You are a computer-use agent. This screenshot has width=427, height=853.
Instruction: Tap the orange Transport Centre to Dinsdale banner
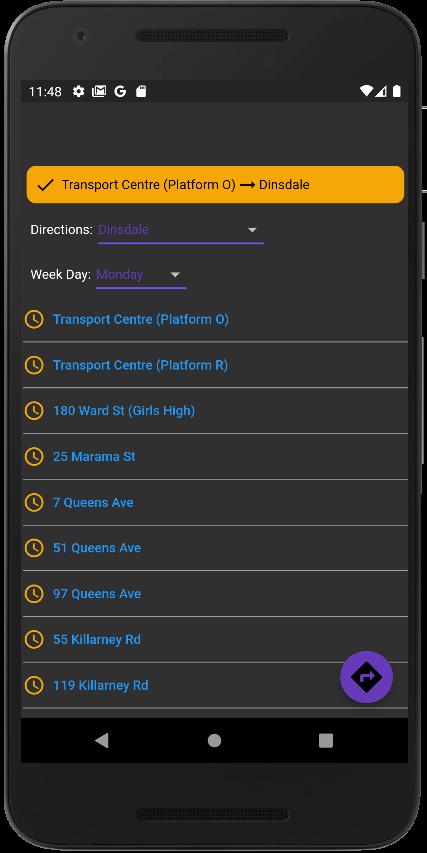(x=215, y=184)
